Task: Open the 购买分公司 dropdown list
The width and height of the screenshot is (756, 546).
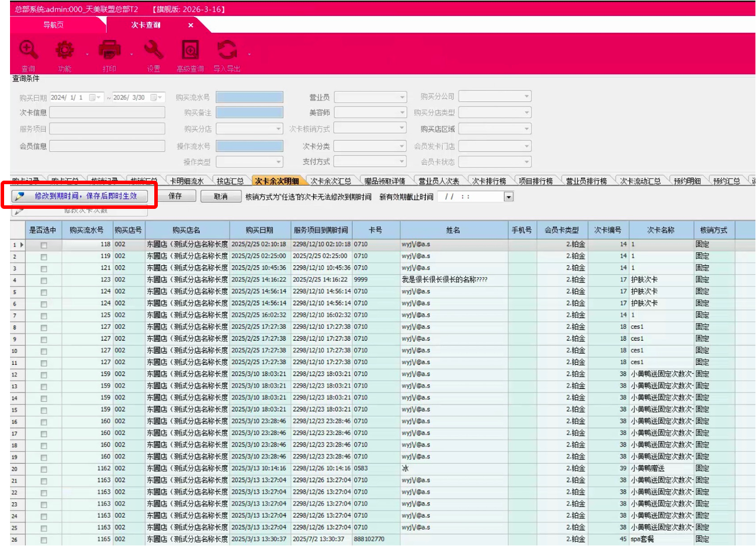Action: pos(527,96)
